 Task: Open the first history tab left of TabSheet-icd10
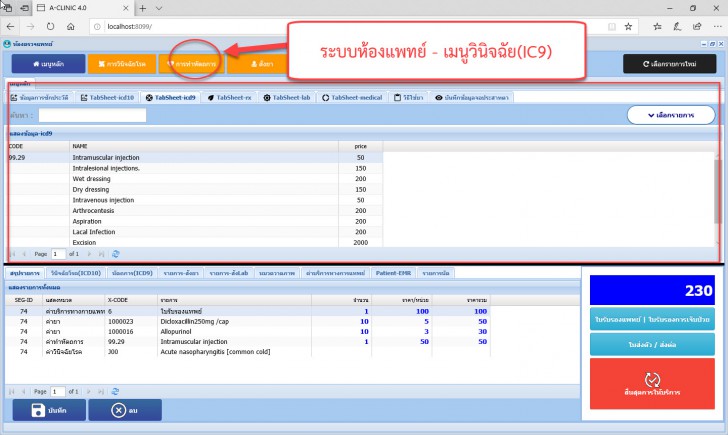point(39,97)
